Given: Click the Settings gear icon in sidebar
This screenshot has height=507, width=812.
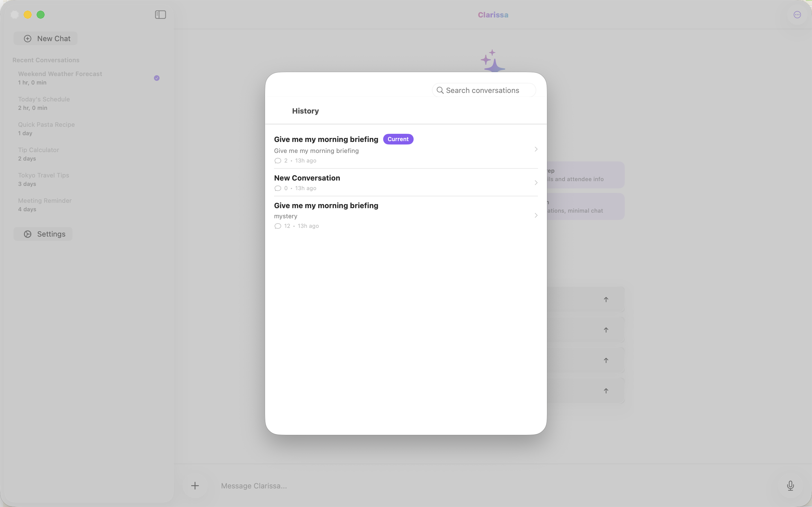Looking at the screenshot, I should coord(28,234).
